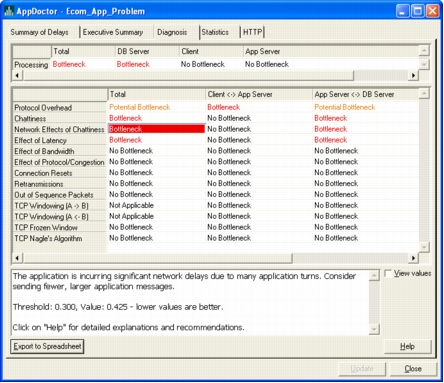Click the App Server <-> DB Server column header

365,94
